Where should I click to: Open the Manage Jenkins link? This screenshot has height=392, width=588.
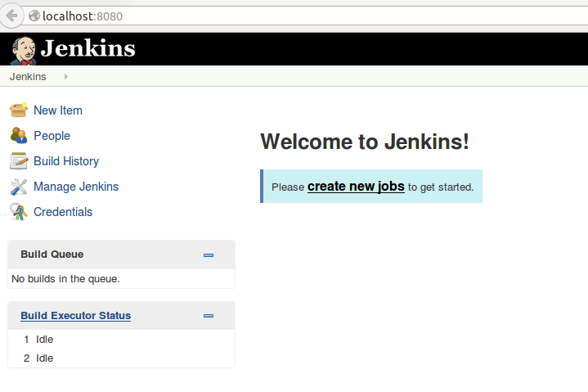(76, 187)
